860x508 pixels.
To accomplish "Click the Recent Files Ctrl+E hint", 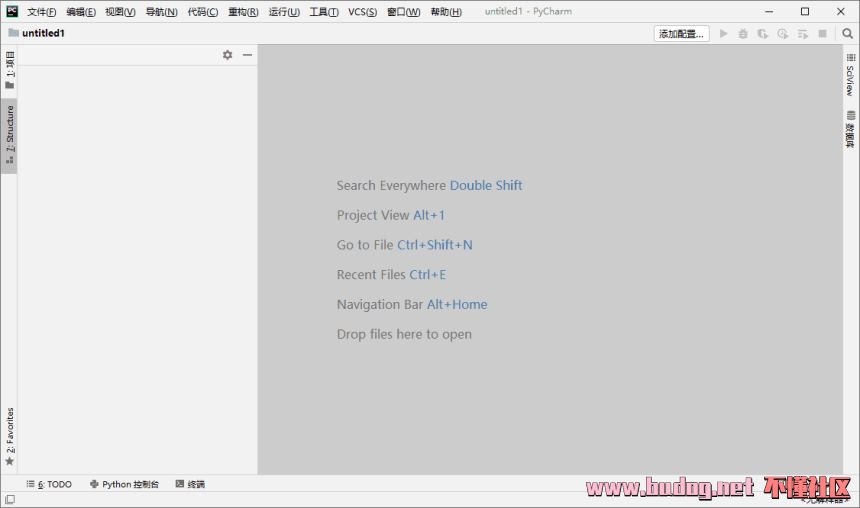I will [x=392, y=274].
